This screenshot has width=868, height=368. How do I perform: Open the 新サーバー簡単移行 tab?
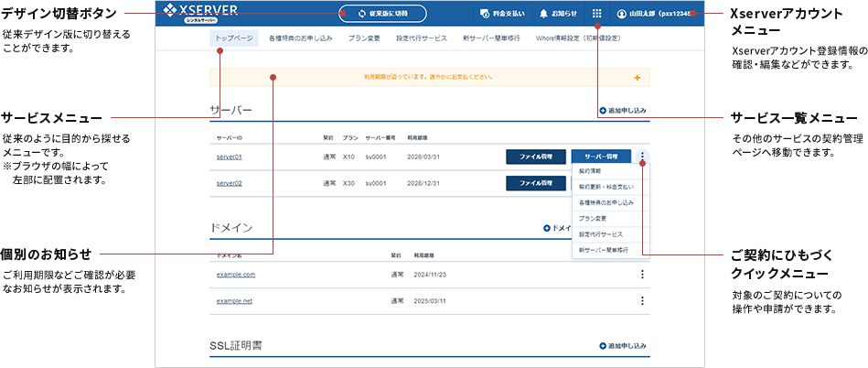pyautogui.click(x=491, y=38)
